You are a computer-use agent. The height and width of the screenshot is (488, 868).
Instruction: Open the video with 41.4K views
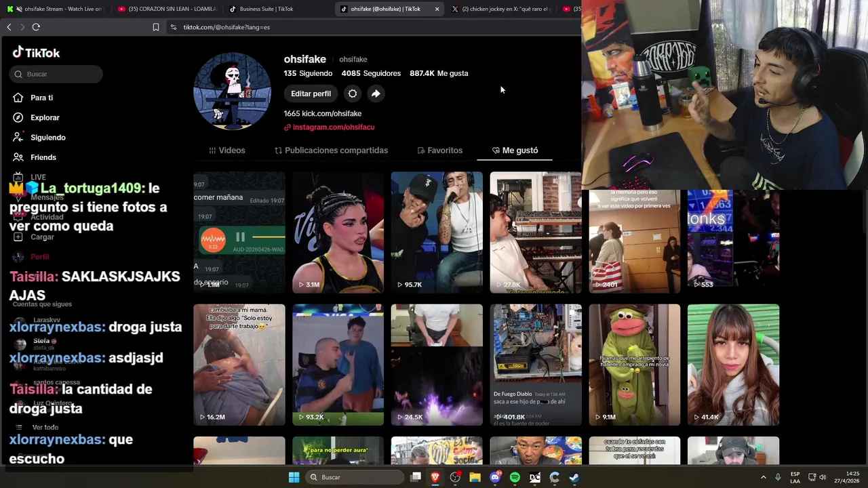(733, 365)
